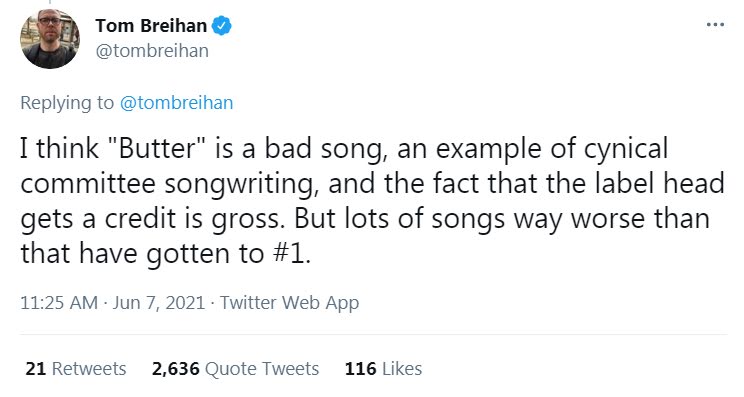The width and height of the screenshot is (744, 397).
Task: View the 2,636 Quote Tweets
Action: click(x=235, y=369)
